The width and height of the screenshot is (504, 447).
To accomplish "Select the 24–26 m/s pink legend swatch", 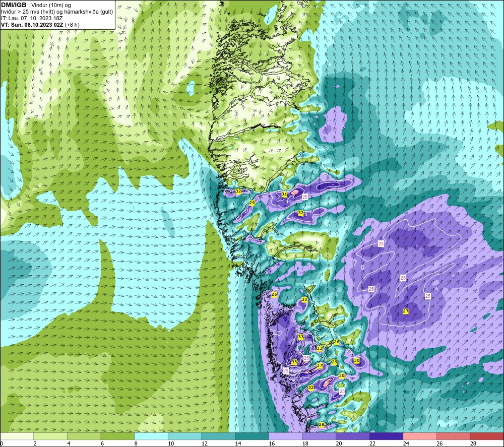I will tap(420, 436).
